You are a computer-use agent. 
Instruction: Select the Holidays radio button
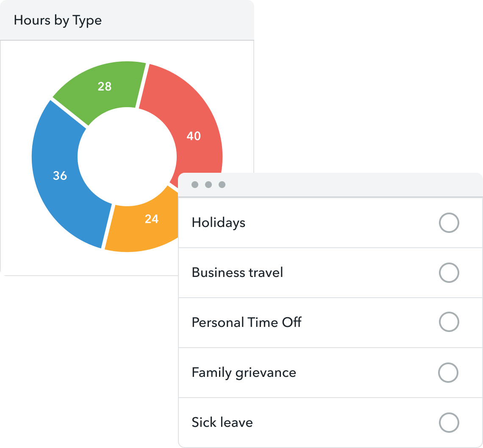click(449, 223)
